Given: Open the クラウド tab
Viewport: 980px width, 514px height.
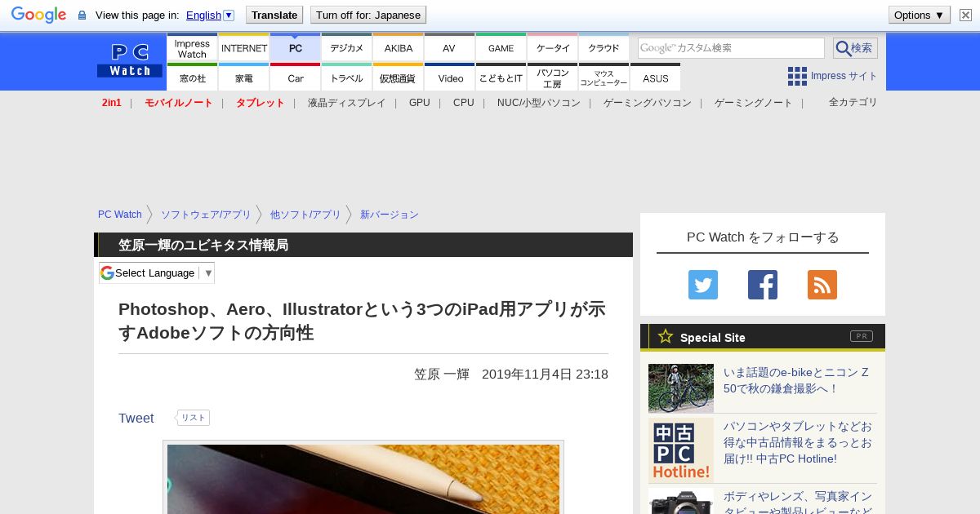Looking at the screenshot, I should (604, 47).
